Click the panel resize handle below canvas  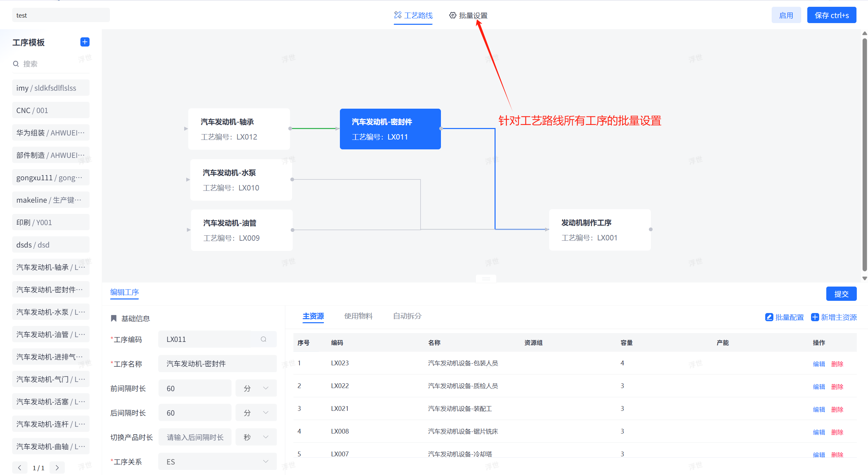click(x=486, y=279)
